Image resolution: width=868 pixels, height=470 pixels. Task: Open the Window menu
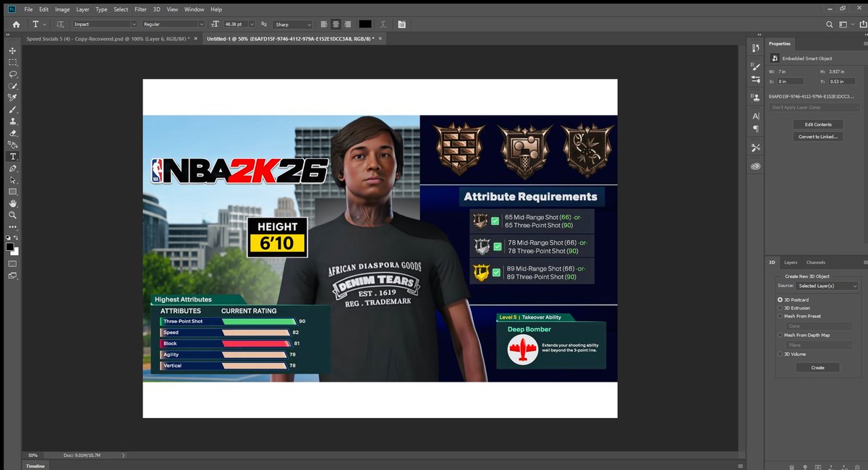coord(194,9)
